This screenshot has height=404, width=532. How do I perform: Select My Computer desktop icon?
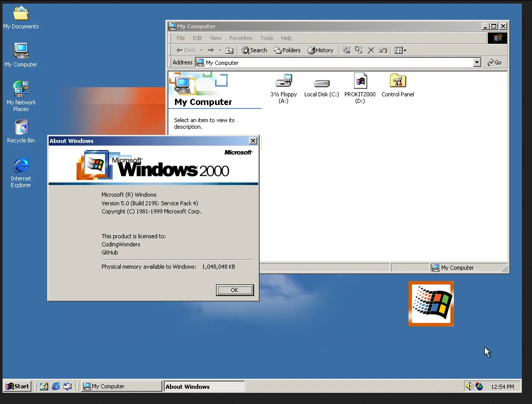point(21,55)
